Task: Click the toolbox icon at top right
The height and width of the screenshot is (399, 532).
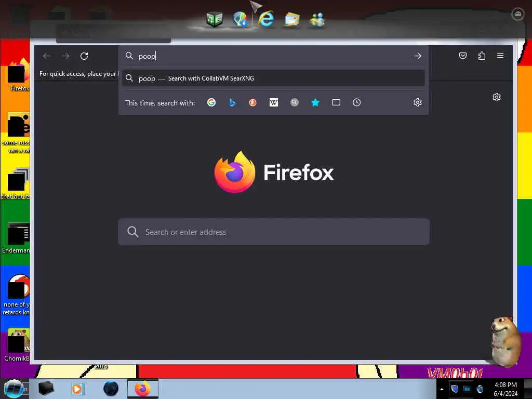Action: 518,14
